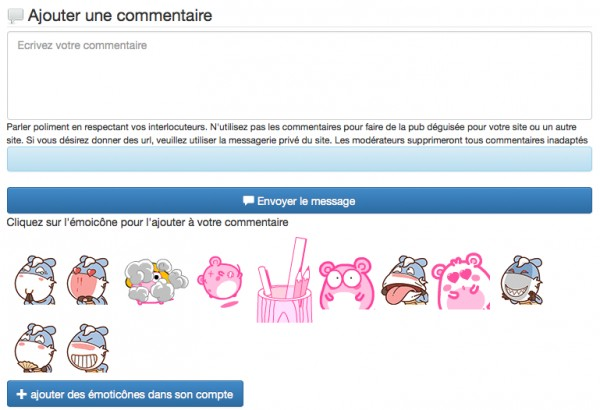The height and width of the screenshot is (410, 600).
Task: Click ajouter des émoticônes dans son compte
Action: tap(125, 394)
